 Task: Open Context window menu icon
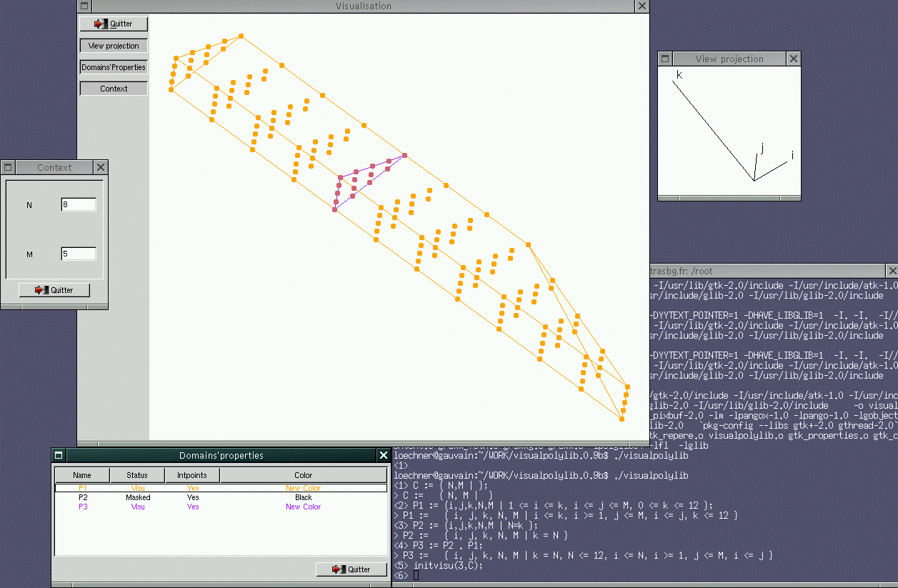click(x=8, y=167)
